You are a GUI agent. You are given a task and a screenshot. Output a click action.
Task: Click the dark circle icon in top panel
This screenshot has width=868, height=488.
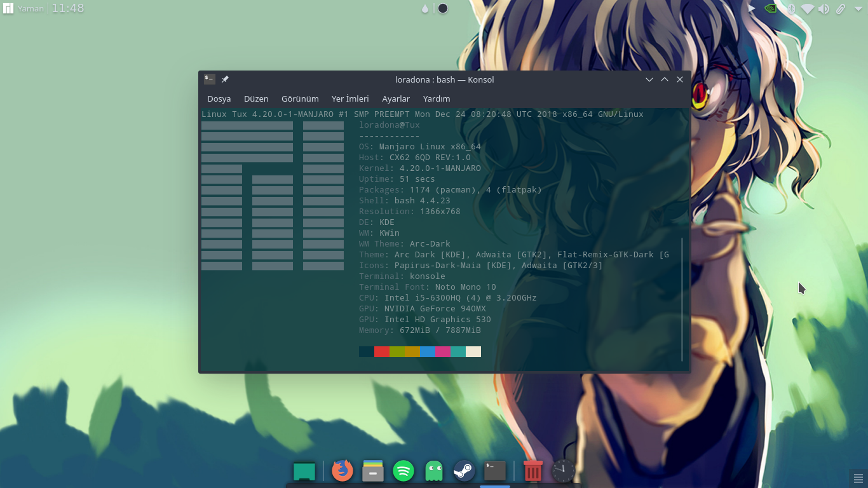[443, 9]
